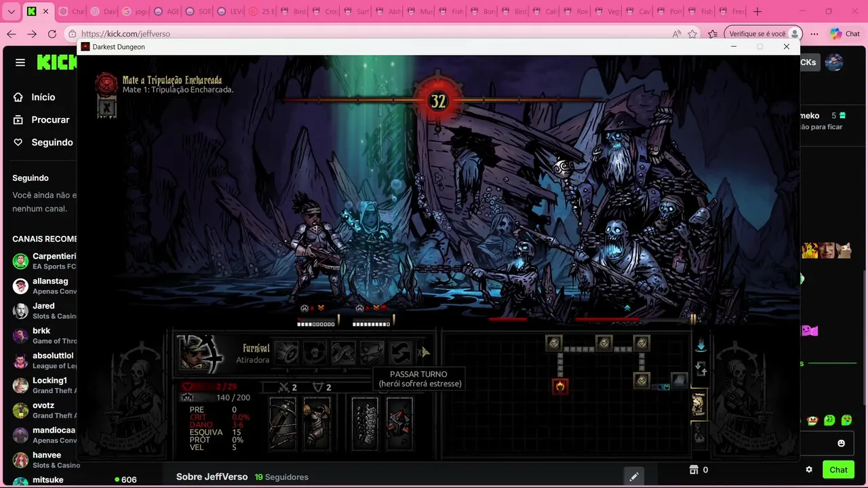Switch to the map tab with scroll icon
This screenshot has height=488, width=868.
(699, 405)
